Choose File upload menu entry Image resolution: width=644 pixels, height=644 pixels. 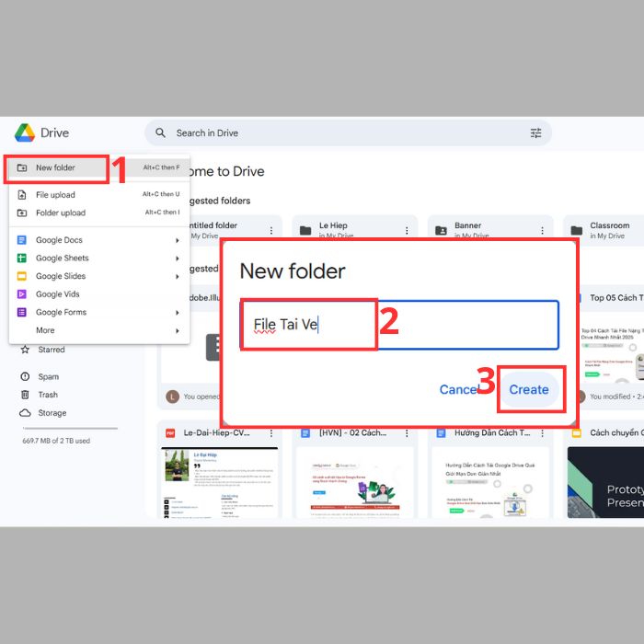click(x=99, y=195)
